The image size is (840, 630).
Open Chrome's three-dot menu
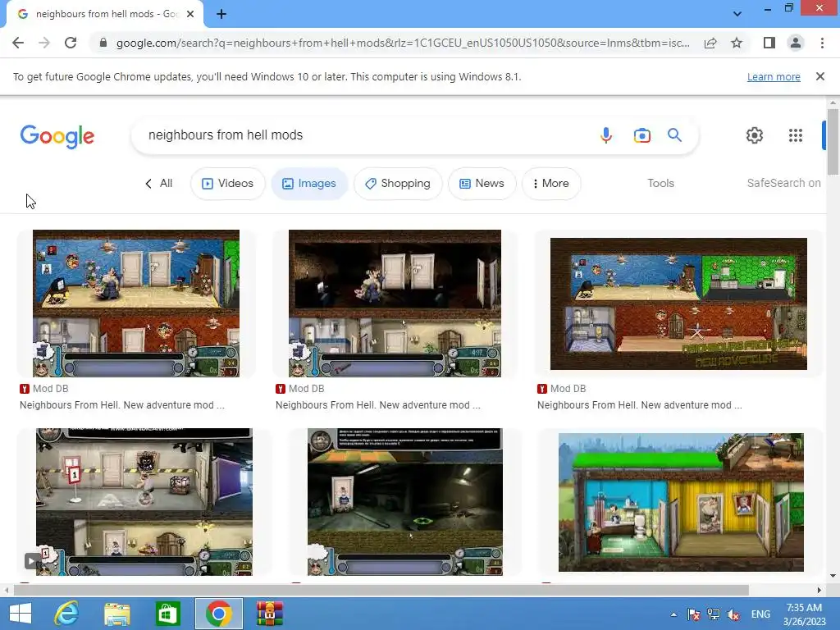click(x=822, y=43)
